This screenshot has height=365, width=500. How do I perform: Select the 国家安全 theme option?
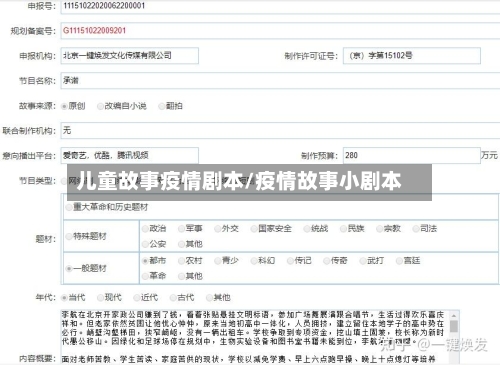pos(254,229)
